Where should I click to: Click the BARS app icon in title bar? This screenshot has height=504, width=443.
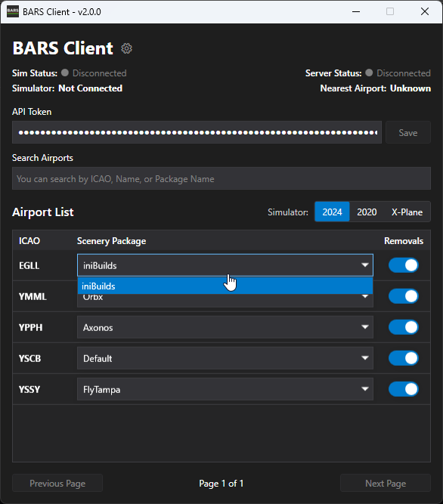[13, 11]
